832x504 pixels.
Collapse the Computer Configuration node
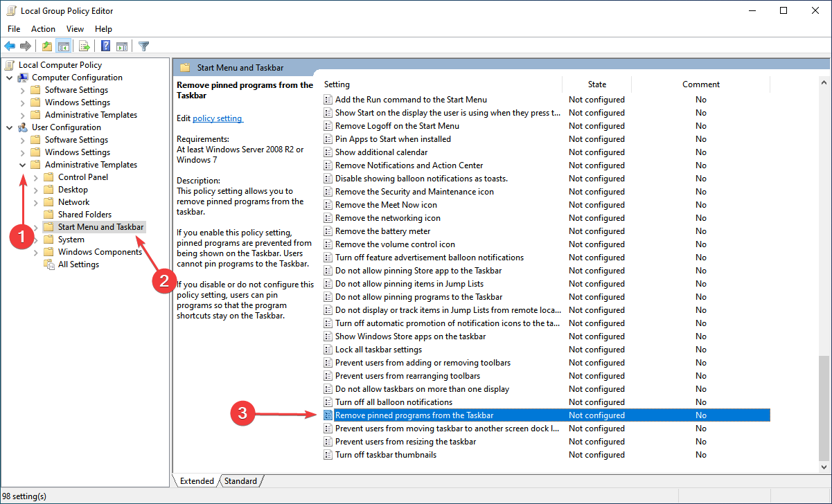pyautogui.click(x=10, y=78)
